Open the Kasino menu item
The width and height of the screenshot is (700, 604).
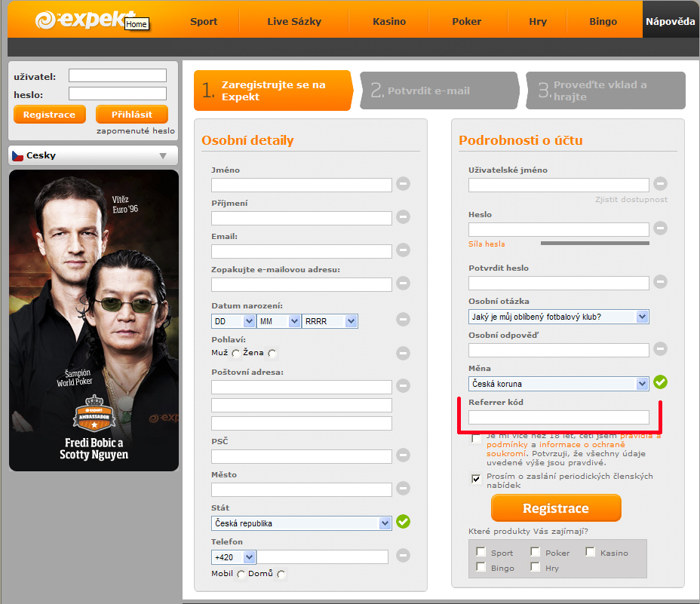(x=389, y=21)
